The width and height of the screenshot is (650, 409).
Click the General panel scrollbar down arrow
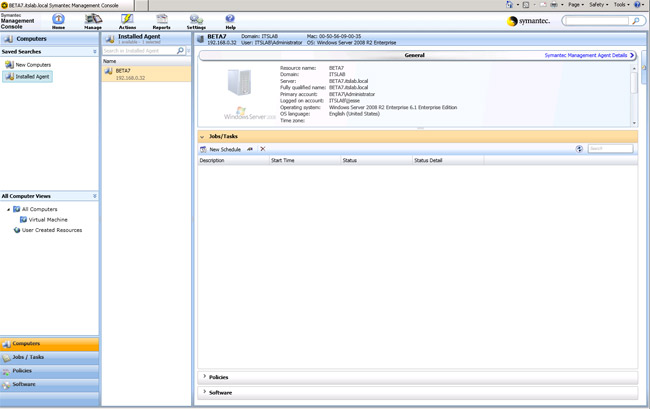(x=634, y=123)
